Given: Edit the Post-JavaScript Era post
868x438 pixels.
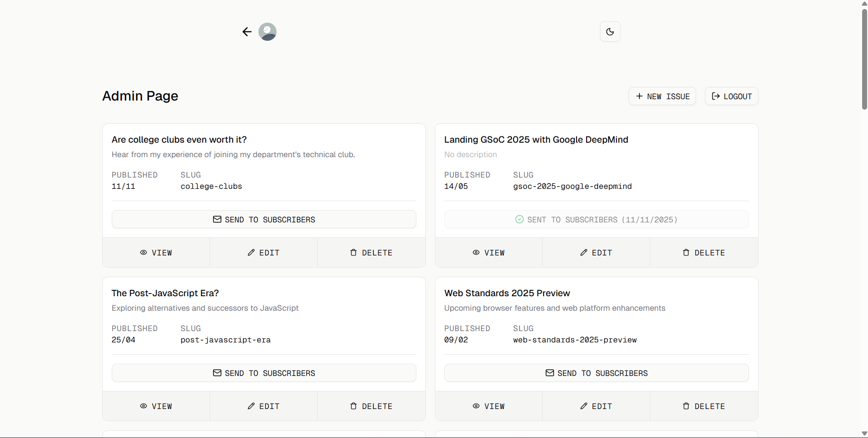Looking at the screenshot, I should coord(263,406).
